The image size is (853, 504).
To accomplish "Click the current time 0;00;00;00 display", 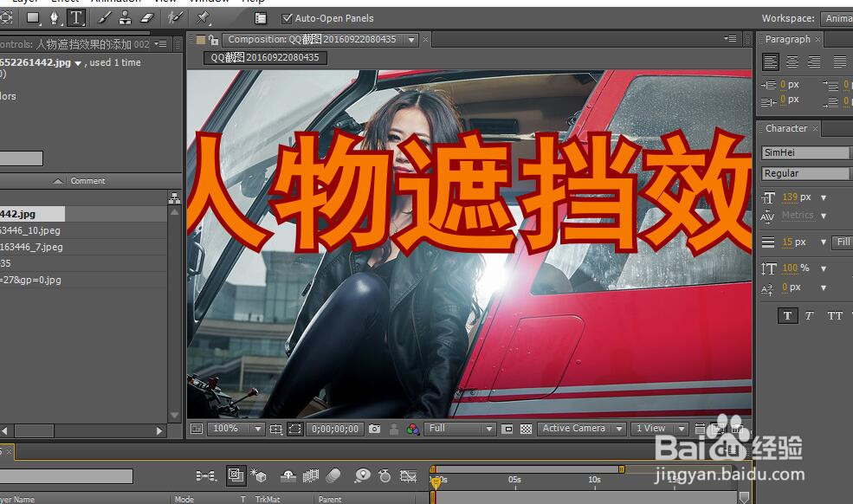I will pos(335,429).
